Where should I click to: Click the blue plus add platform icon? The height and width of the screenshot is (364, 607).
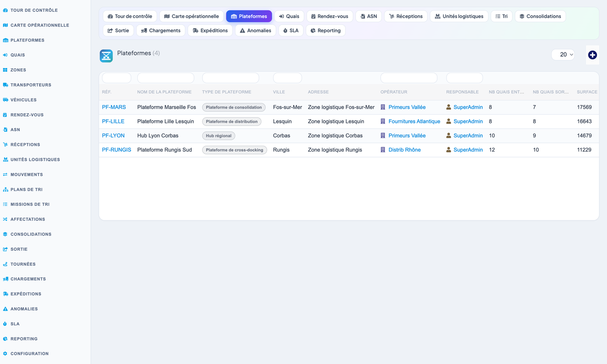point(592,55)
